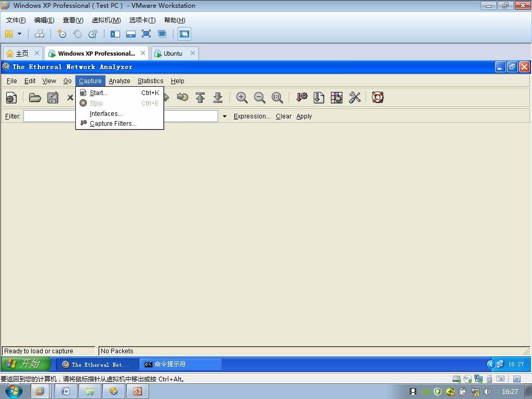Expand the Filter history dropdown arrow
Image resolution: width=532 pixels, height=399 pixels.
pyautogui.click(x=224, y=116)
